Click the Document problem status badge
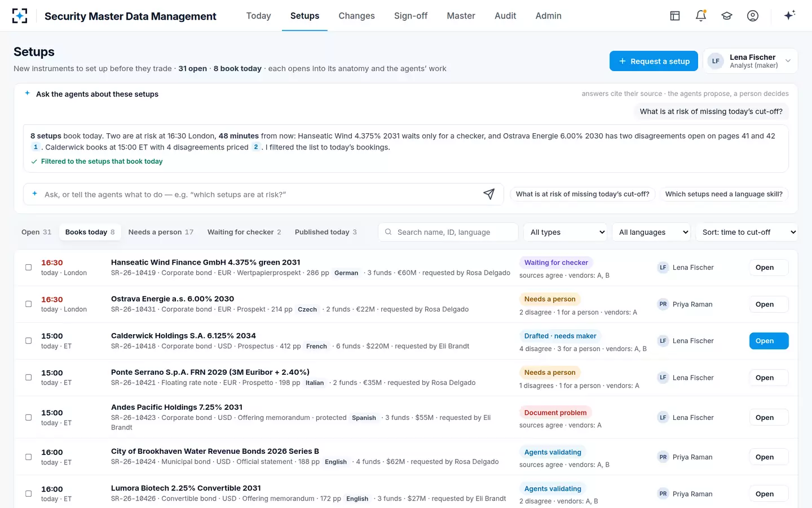 pyautogui.click(x=555, y=413)
